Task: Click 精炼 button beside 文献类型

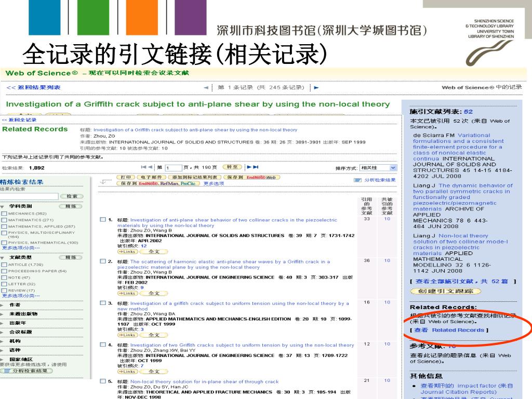Action: click(x=71, y=258)
